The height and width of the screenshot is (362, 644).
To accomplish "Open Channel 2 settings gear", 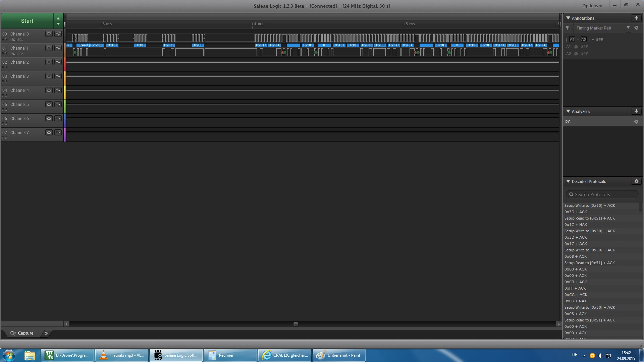I will pyautogui.click(x=49, y=62).
